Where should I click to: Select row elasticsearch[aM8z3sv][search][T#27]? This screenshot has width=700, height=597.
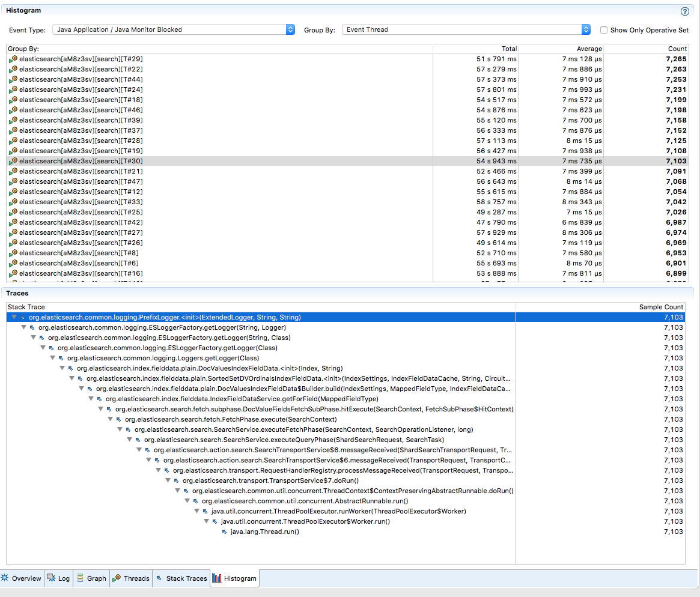click(x=347, y=232)
